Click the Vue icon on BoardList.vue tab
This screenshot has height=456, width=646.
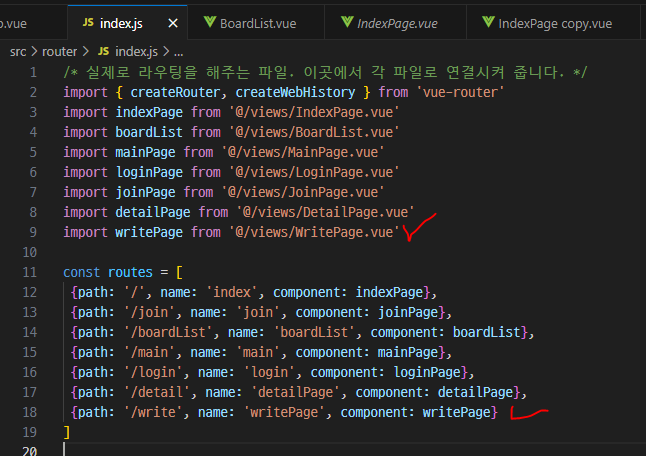click(x=210, y=22)
